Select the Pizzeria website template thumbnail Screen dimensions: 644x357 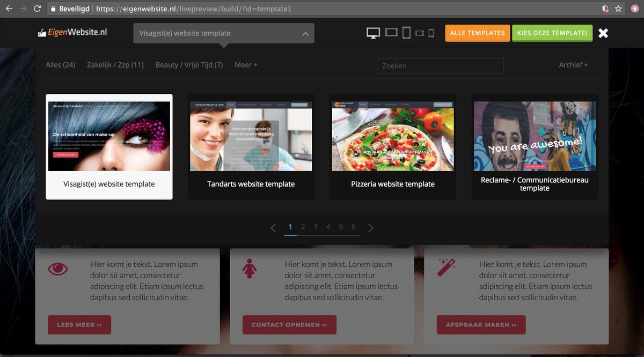tap(393, 136)
